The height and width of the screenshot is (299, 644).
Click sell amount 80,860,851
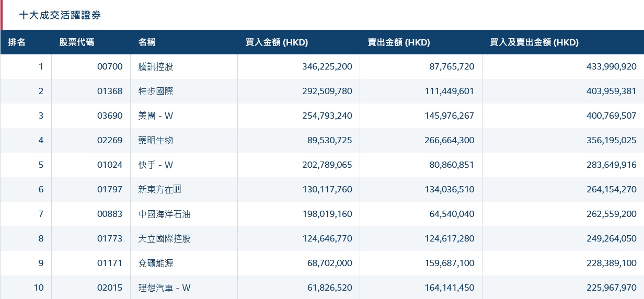(x=452, y=165)
